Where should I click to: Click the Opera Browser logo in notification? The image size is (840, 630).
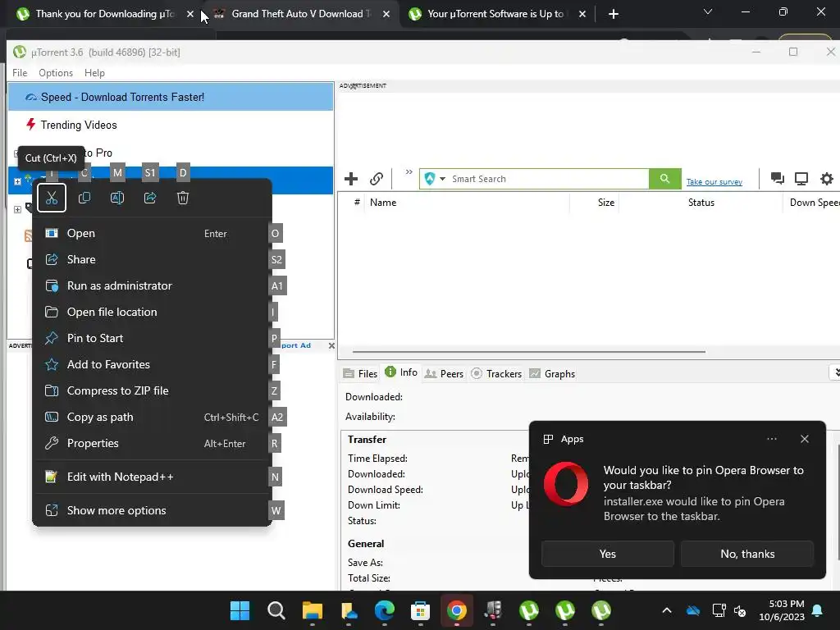566,484
